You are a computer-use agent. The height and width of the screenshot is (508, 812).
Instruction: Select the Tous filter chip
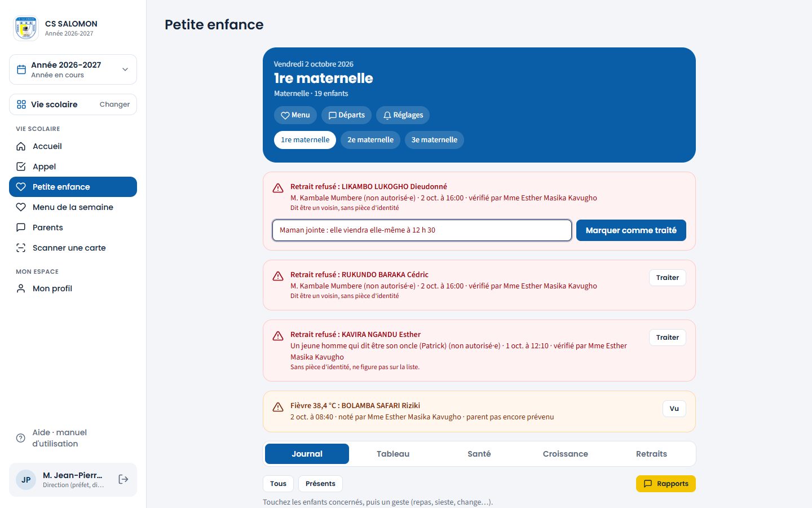pos(278,484)
